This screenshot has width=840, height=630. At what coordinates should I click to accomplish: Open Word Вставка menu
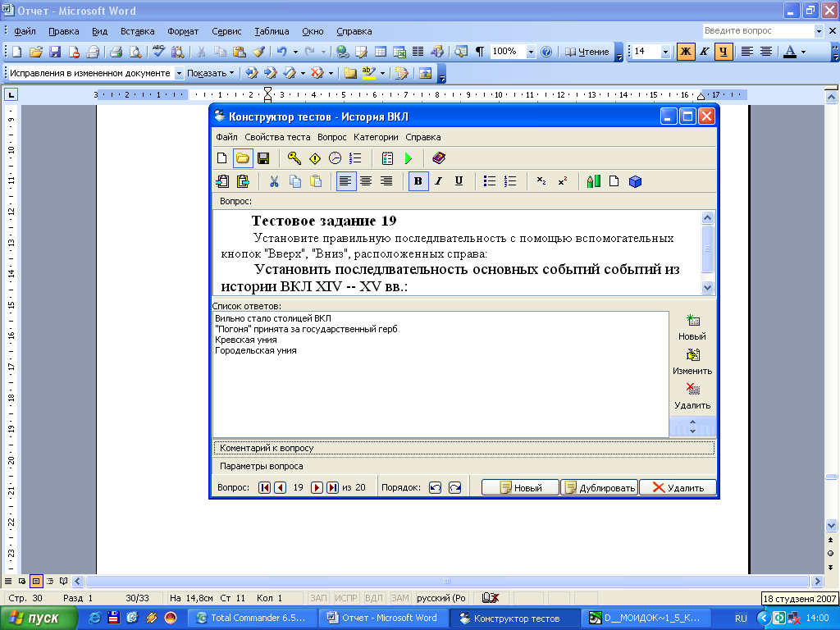point(137,31)
